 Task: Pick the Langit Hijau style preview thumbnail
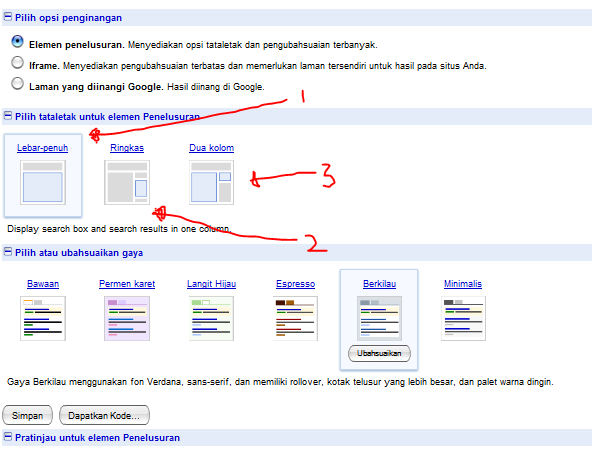point(211,319)
